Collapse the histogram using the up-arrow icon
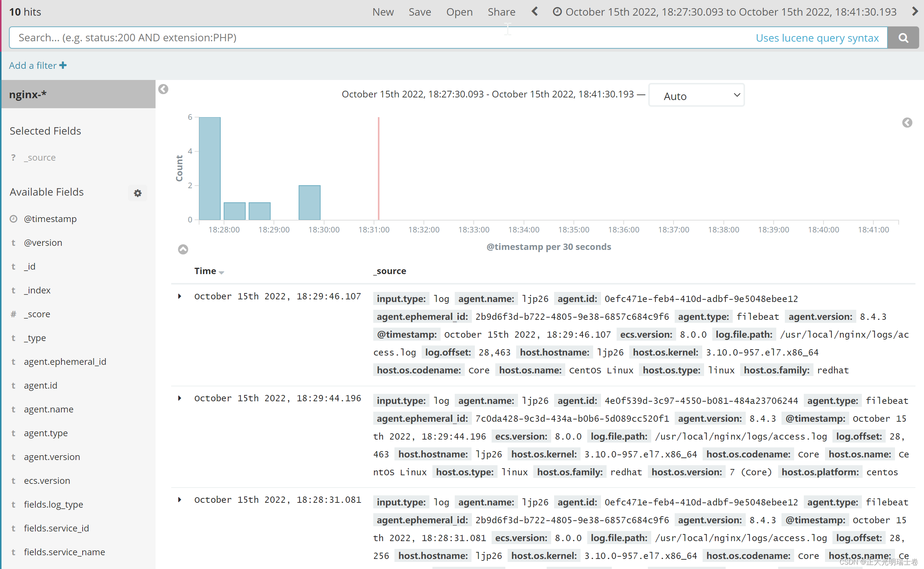Viewport: 924px width, 569px height. pyautogui.click(x=183, y=249)
